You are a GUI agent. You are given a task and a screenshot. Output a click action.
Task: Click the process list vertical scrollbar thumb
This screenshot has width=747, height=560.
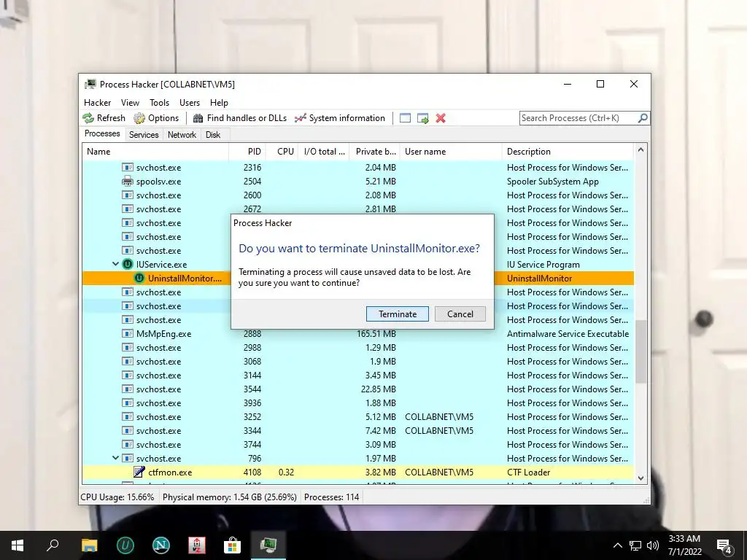click(640, 351)
